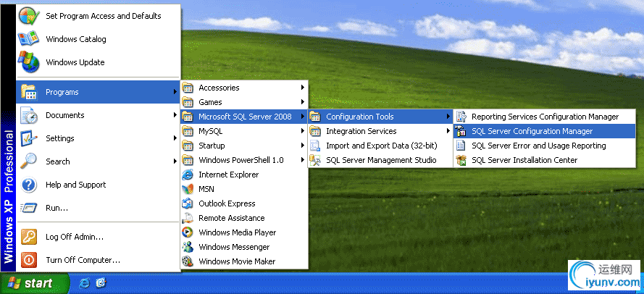644x294 pixels.
Task: Click the text "Import and Export Data (32-bit)"
Action: (x=382, y=146)
